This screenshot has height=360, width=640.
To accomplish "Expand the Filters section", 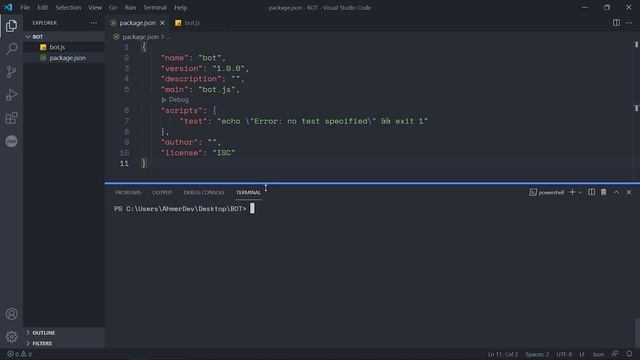I will coord(64,343).
